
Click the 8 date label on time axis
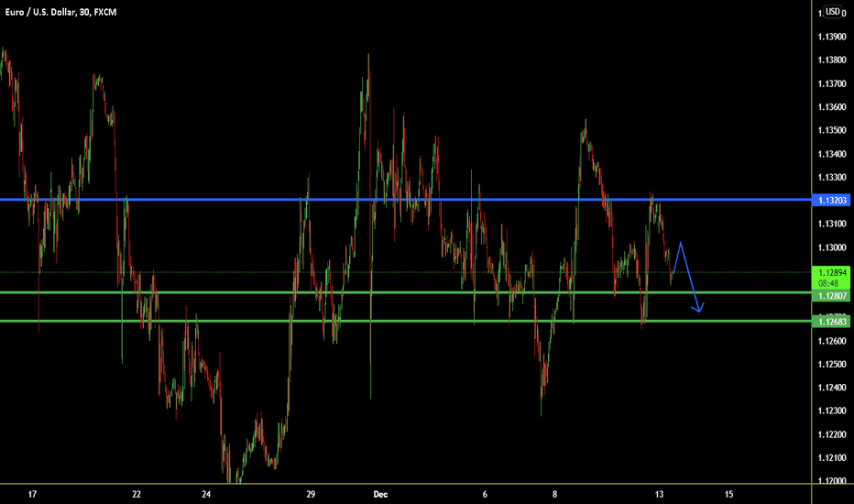tap(554, 495)
